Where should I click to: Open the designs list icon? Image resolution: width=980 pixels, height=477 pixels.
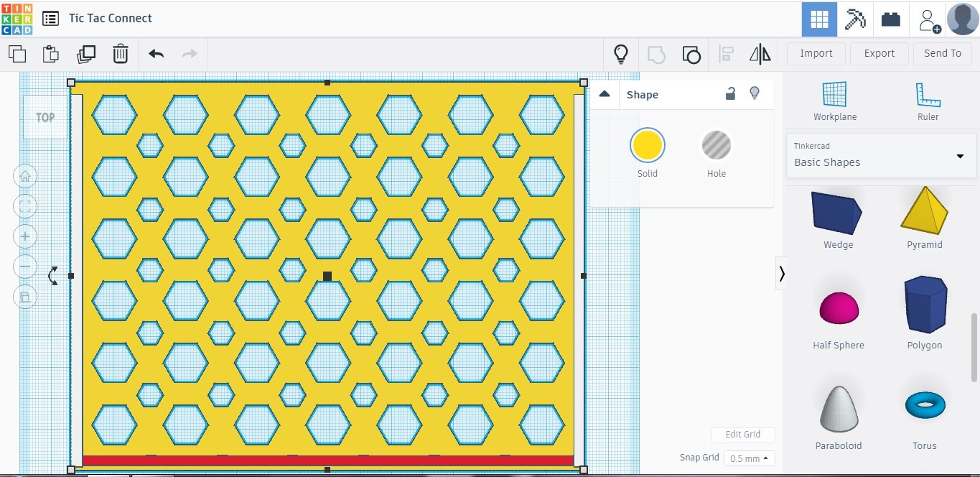(x=50, y=19)
